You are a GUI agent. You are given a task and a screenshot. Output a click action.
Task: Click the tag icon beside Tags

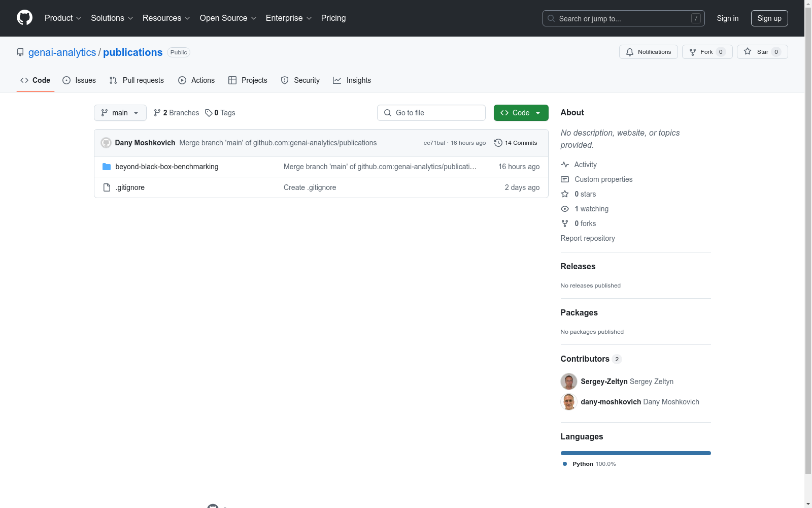pos(209,113)
